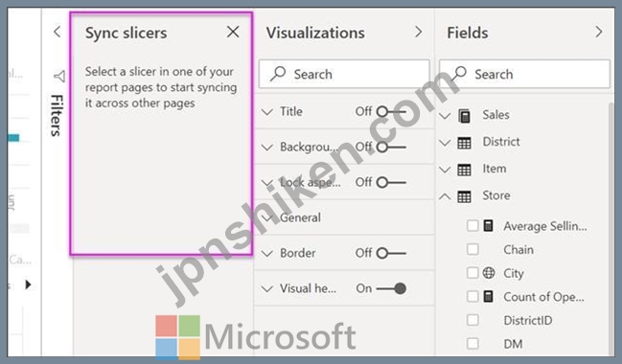This screenshot has width=622, height=364.
Task: Click the Visualizations search box
Action: coord(344,74)
